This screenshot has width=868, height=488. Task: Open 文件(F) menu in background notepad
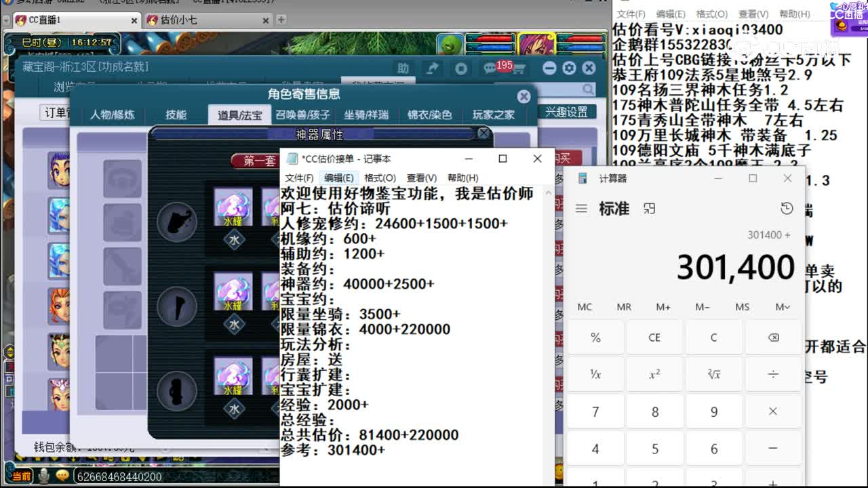click(631, 14)
